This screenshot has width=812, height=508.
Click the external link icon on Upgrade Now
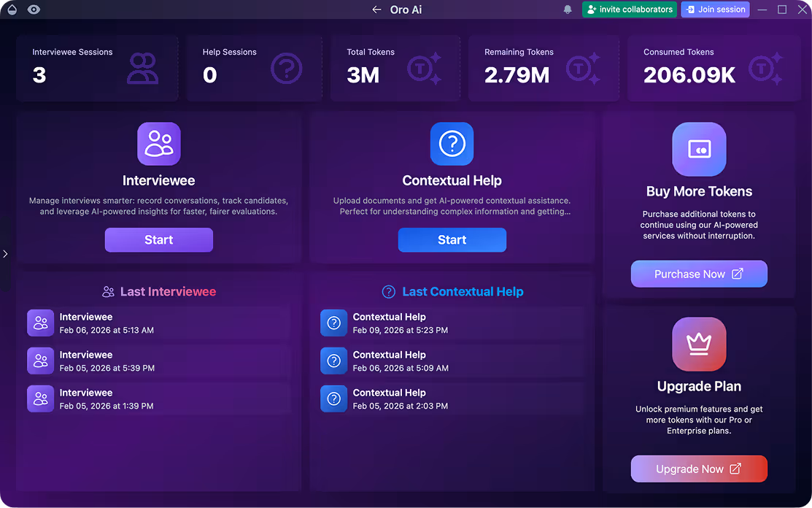pos(735,469)
